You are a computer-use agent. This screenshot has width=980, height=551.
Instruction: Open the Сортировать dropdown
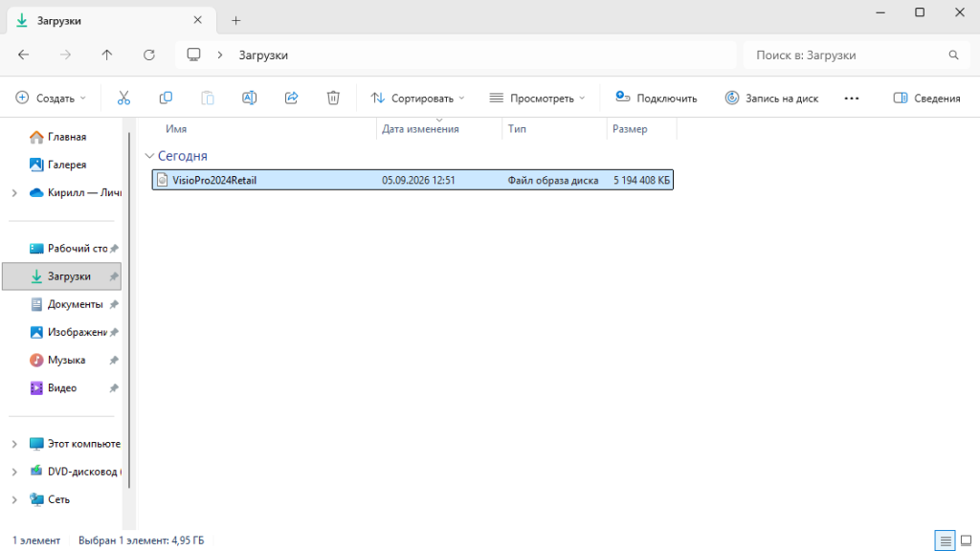click(x=417, y=99)
